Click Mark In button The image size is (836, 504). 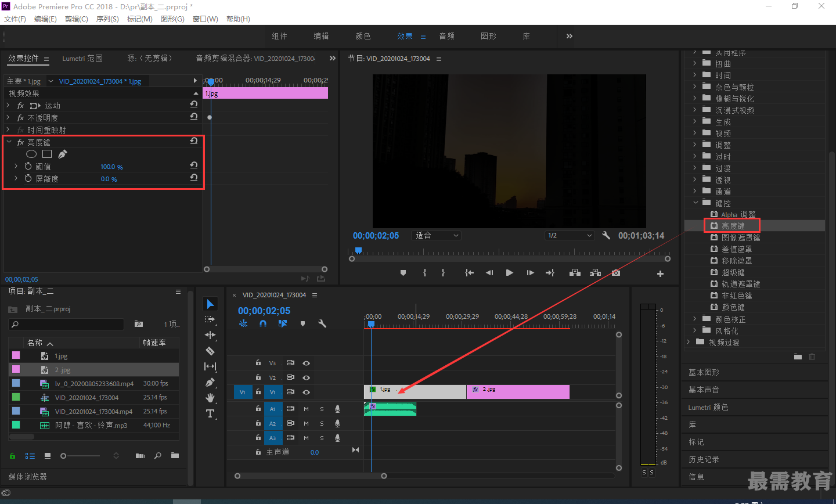click(424, 273)
